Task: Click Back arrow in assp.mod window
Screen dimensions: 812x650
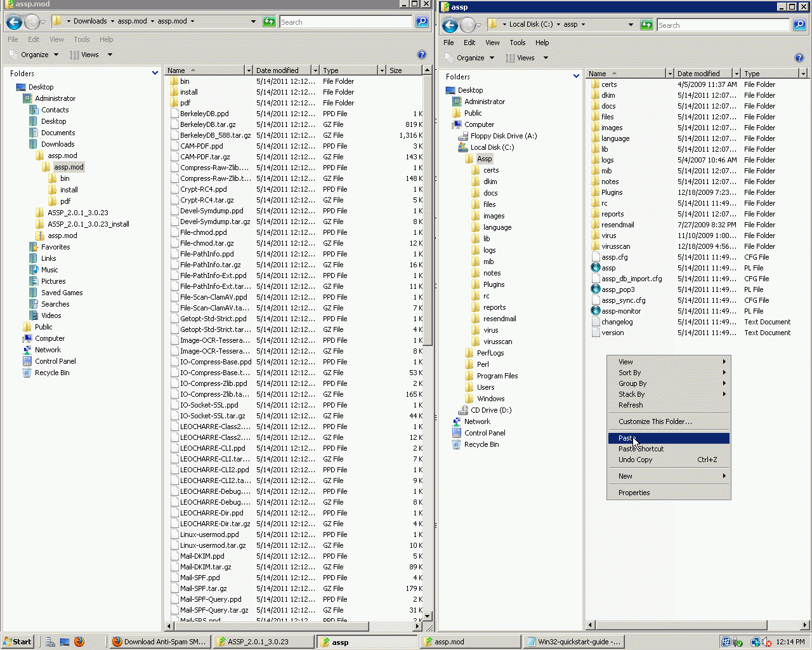Action: 14,22
